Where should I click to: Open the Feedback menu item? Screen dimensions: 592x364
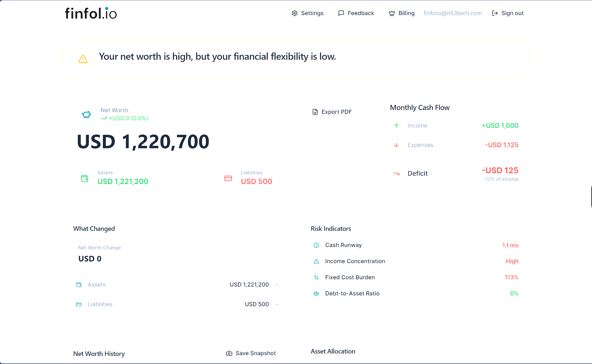point(356,13)
